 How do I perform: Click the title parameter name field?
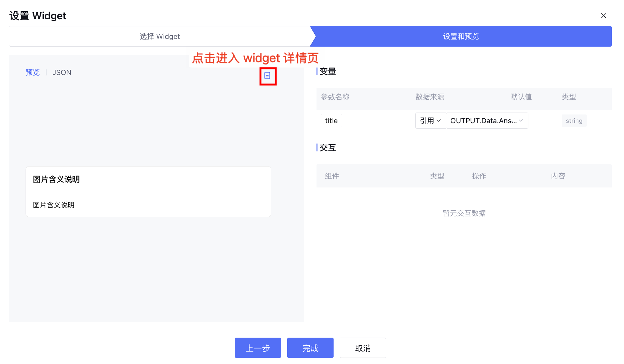[331, 121]
